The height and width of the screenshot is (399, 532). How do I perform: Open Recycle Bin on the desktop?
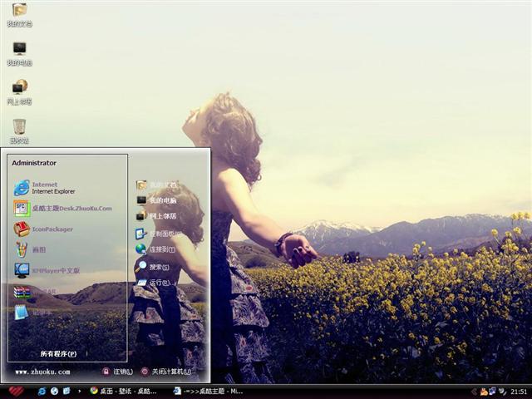pyautogui.click(x=19, y=130)
